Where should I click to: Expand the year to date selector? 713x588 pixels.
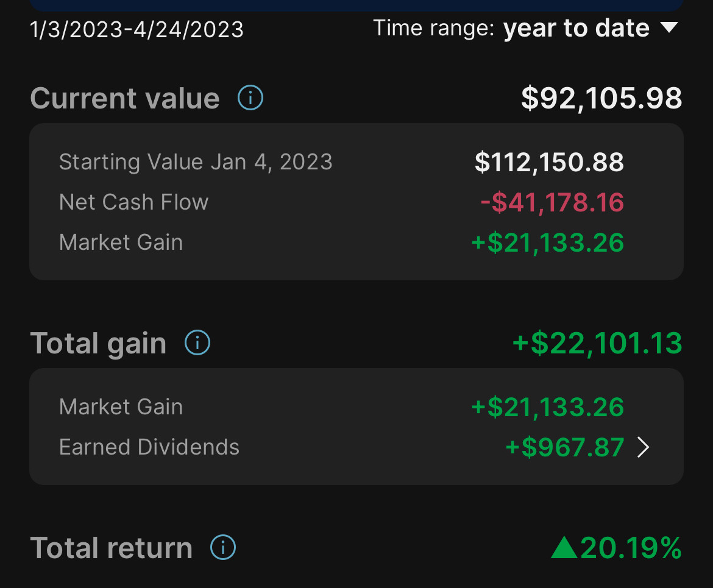point(669,27)
